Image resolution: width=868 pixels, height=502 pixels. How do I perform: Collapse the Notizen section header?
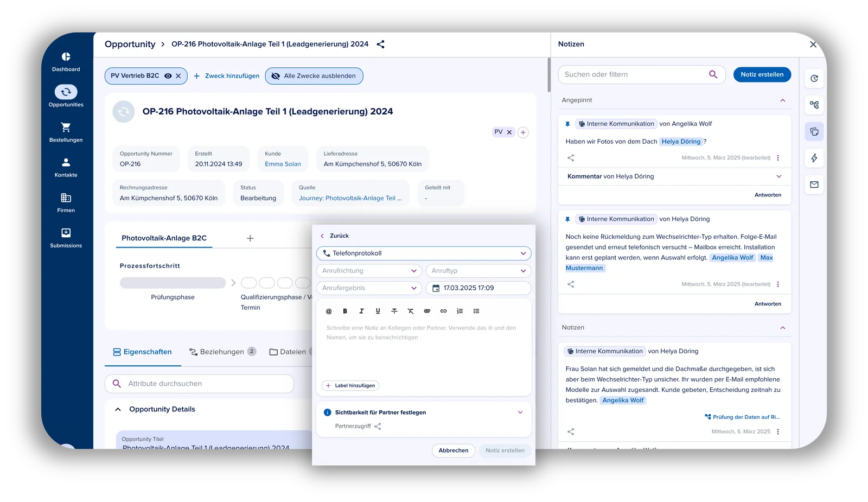[x=782, y=328]
